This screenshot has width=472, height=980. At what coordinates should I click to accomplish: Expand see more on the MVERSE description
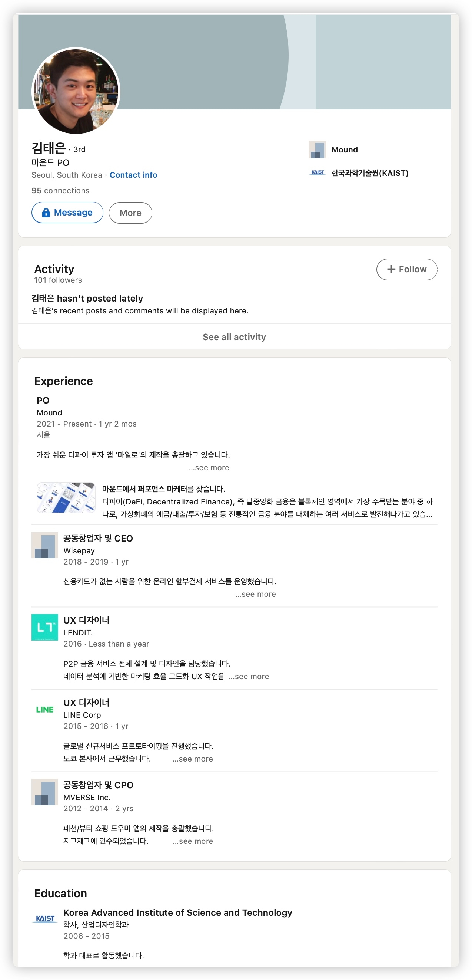coord(193,841)
